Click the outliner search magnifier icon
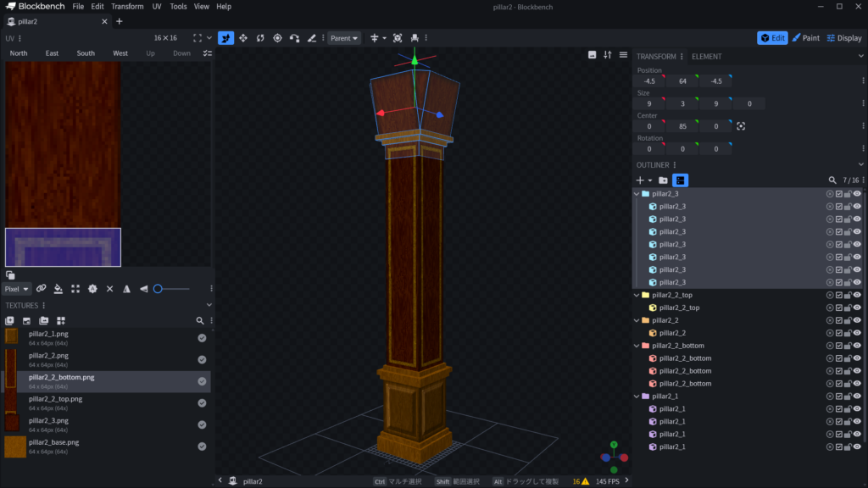 pos(832,180)
